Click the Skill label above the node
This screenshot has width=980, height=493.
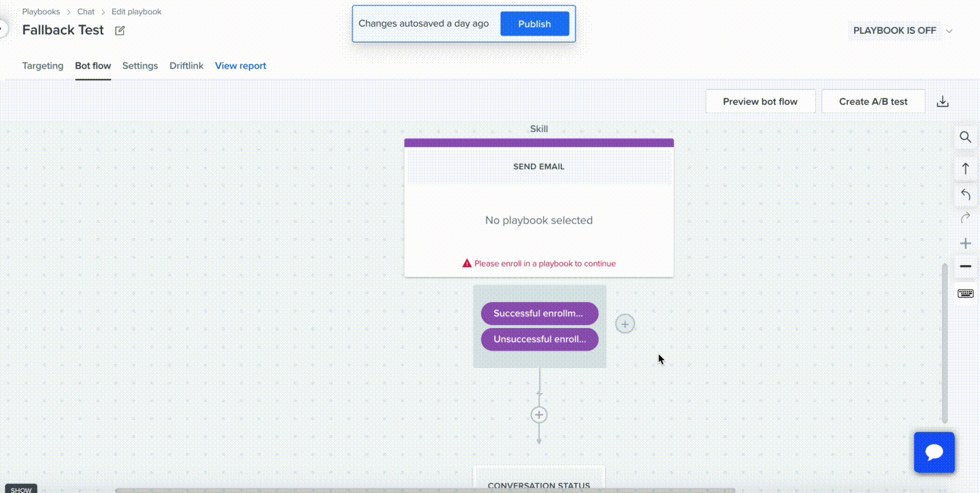[x=539, y=129]
